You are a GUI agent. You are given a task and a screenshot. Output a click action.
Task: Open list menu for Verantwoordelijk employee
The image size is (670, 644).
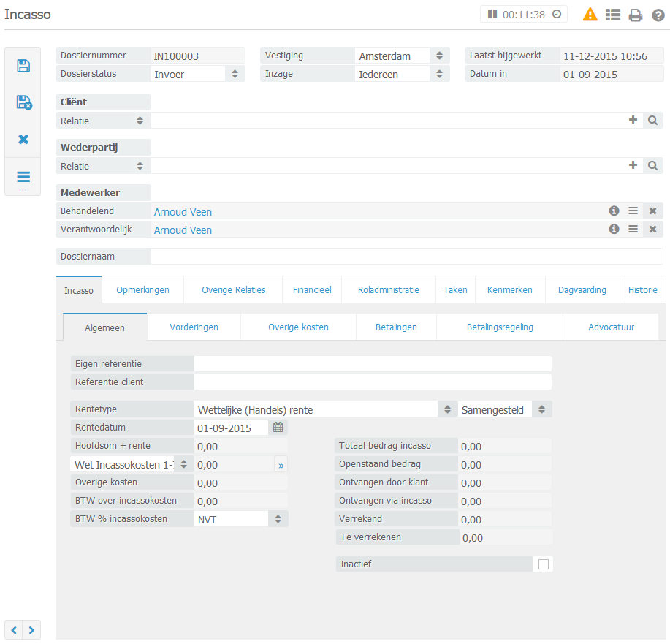coord(633,230)
